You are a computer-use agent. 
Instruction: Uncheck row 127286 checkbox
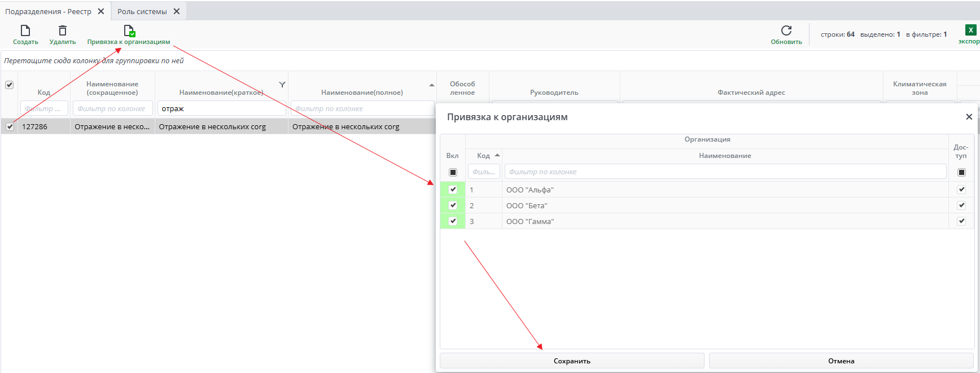click(x=10, y=126)
